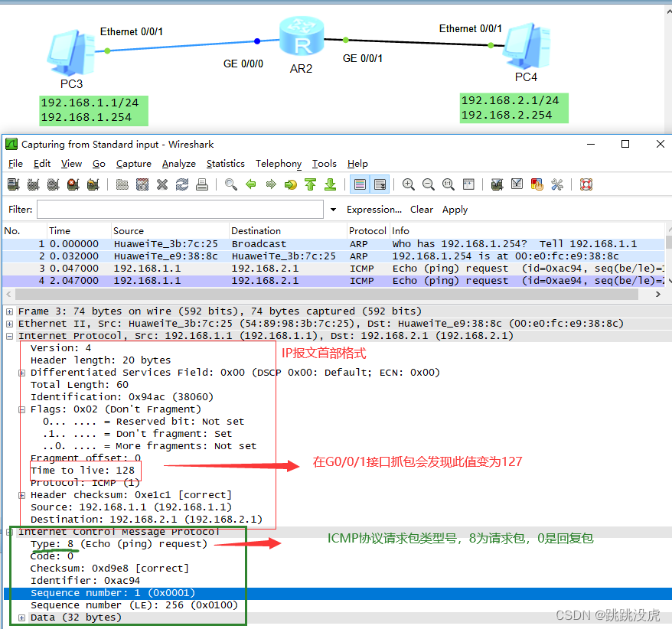Collapse the Flags 0x02 node
The height and width of the screenshot is (629, 672).
(x=22, y=409)
